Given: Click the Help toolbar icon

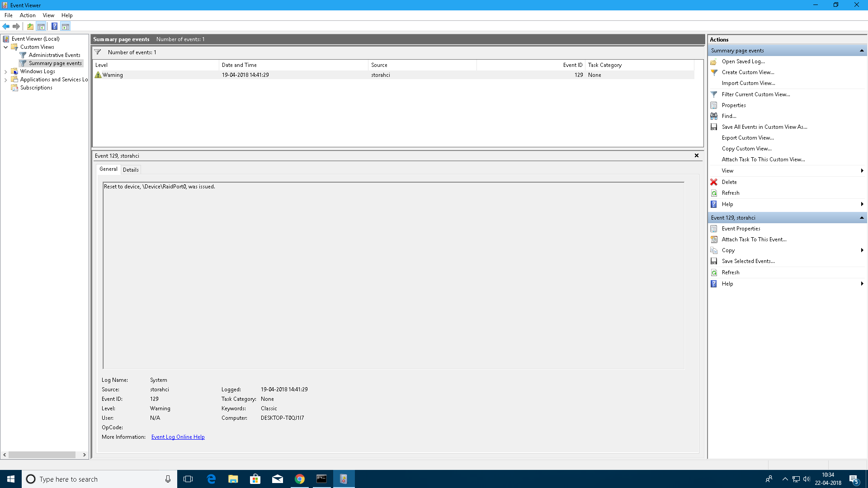Looking at the screenshot, I should pyautogui.click(x=54, y=26).
